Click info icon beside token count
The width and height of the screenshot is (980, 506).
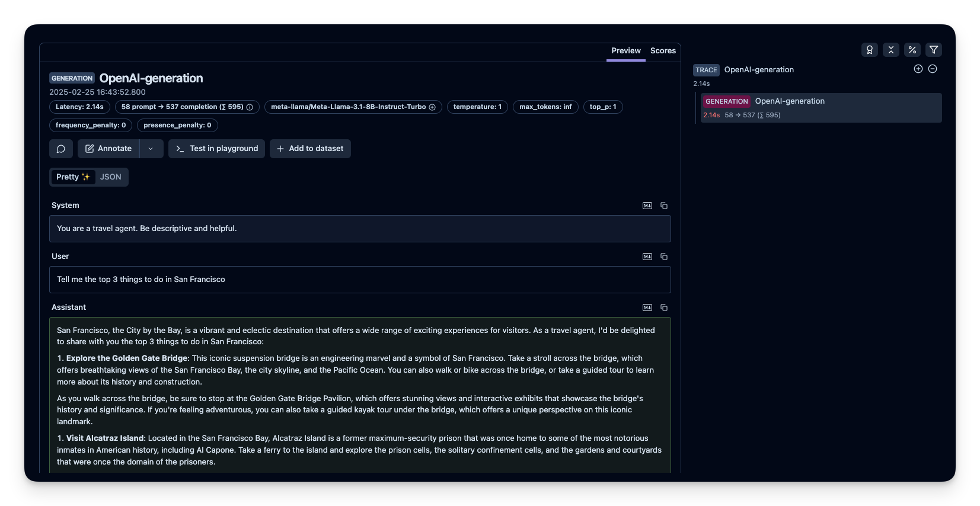[x=250, y=107]
